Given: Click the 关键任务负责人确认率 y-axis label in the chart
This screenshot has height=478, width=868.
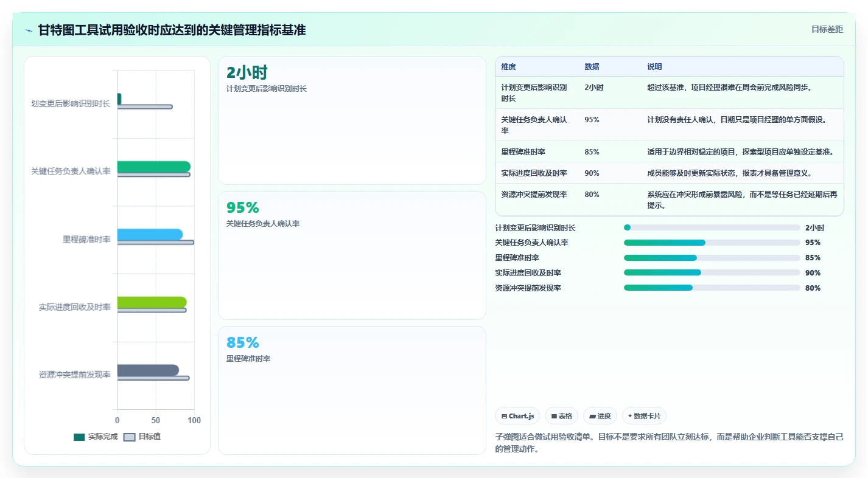Looking at the screenshot, I should 71,171.
